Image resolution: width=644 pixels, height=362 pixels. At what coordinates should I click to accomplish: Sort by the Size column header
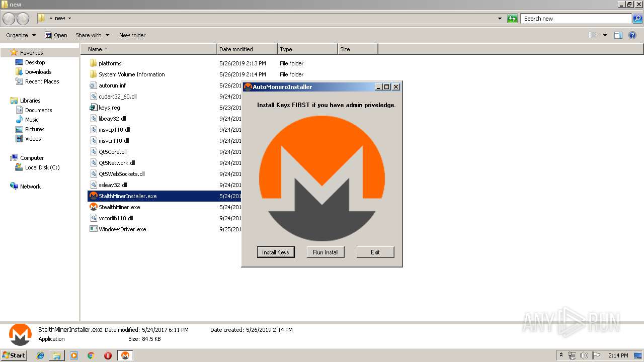pos(358,49)
